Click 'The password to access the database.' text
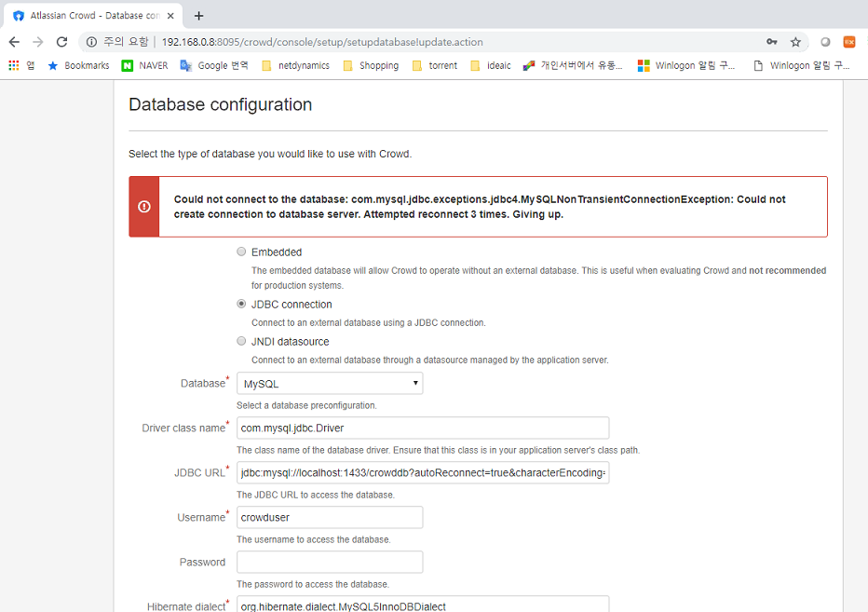This screenshot has height=612, width=868. pos(313,584)
